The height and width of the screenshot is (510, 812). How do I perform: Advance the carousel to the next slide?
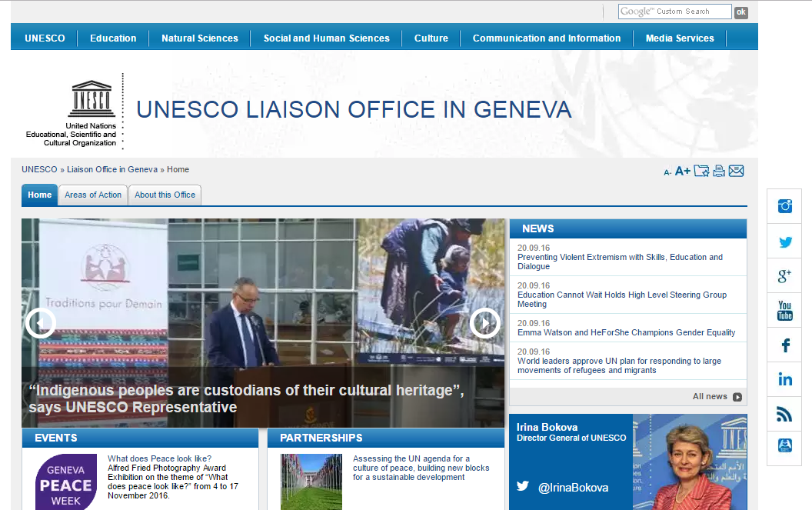pyautogui.click(x=485, y=323)
